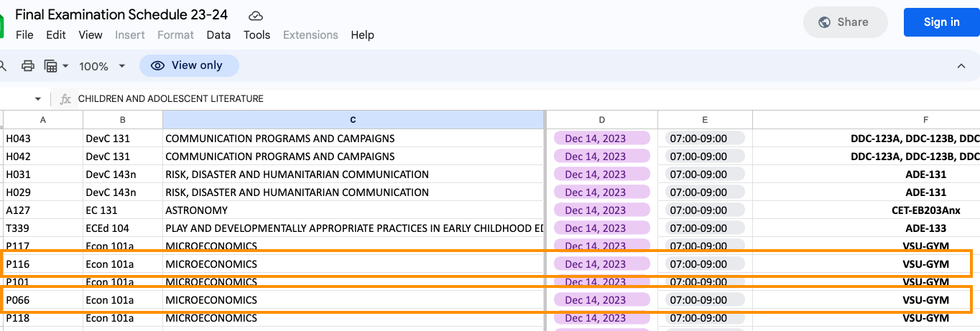Click the cloud document status icon

point(255,15)
